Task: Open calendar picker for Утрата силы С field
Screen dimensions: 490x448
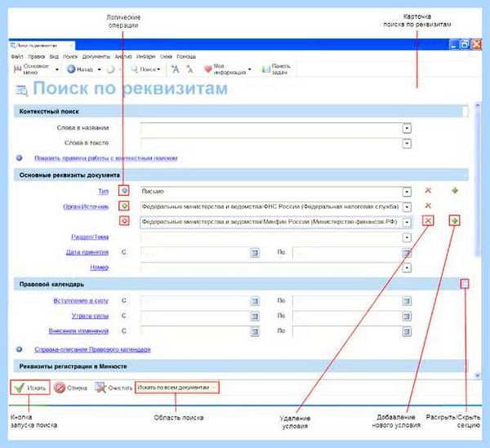Action: tap(255, 317)
